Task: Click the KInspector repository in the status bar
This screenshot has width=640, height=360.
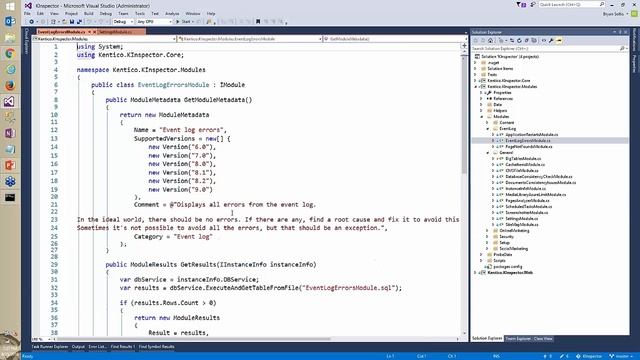Action: [589, 356]
